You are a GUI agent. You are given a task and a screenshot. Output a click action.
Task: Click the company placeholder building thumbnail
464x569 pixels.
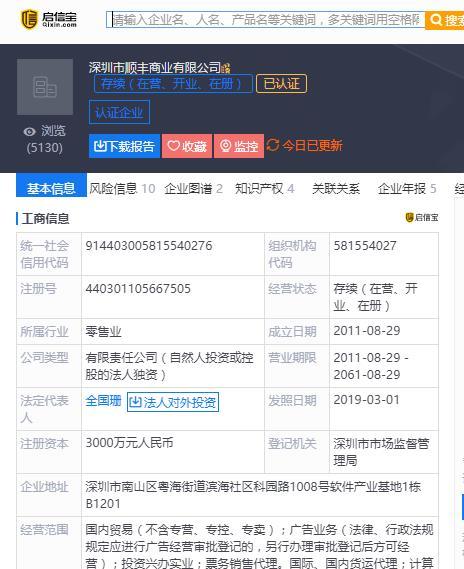45,87
